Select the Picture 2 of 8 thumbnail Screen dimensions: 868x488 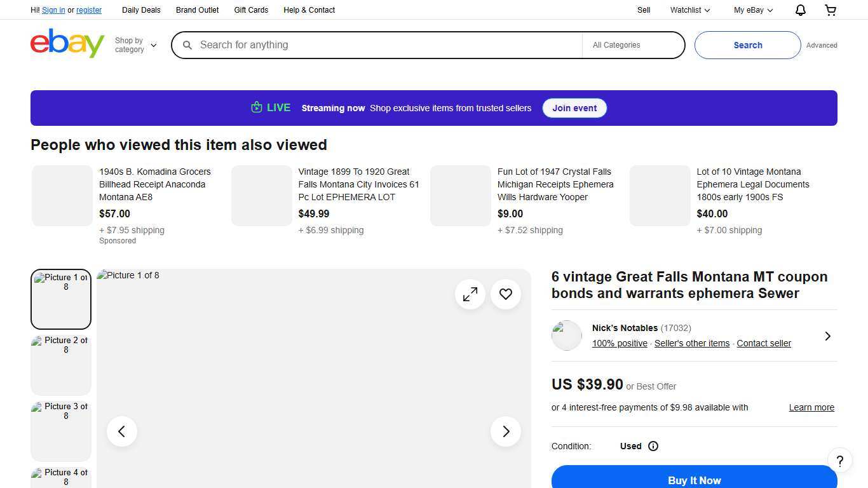(x=61, y=365)
